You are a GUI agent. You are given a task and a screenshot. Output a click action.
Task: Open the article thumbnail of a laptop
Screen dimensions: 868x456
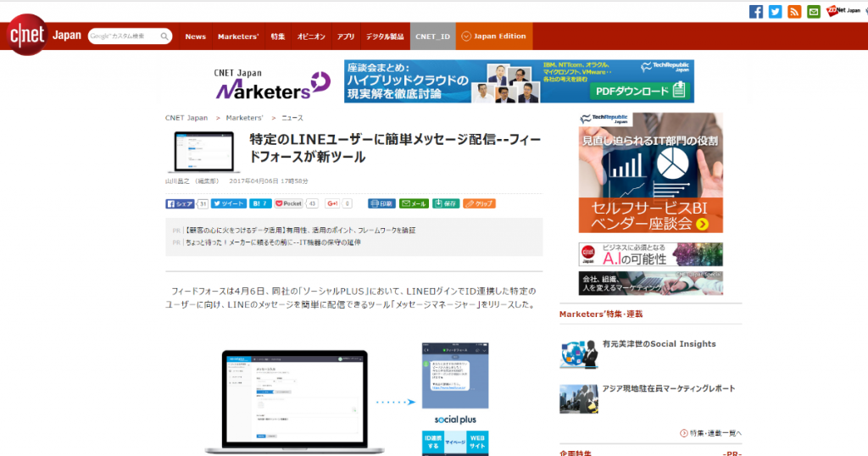point(203,153)
